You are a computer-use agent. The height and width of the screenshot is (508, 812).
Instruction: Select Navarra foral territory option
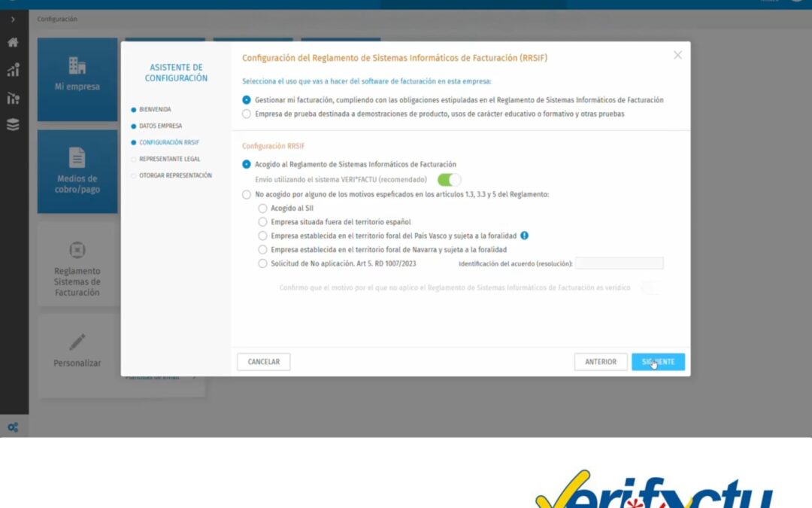tap(262, 250)
